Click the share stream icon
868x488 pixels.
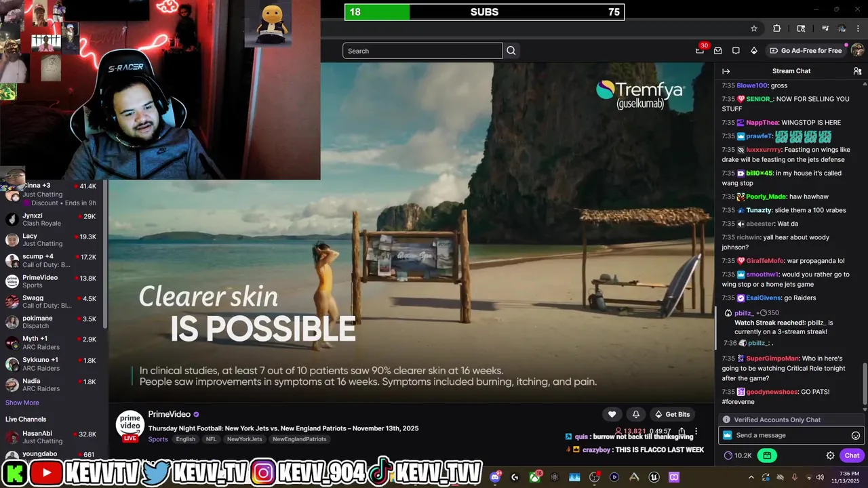[682, 431]
